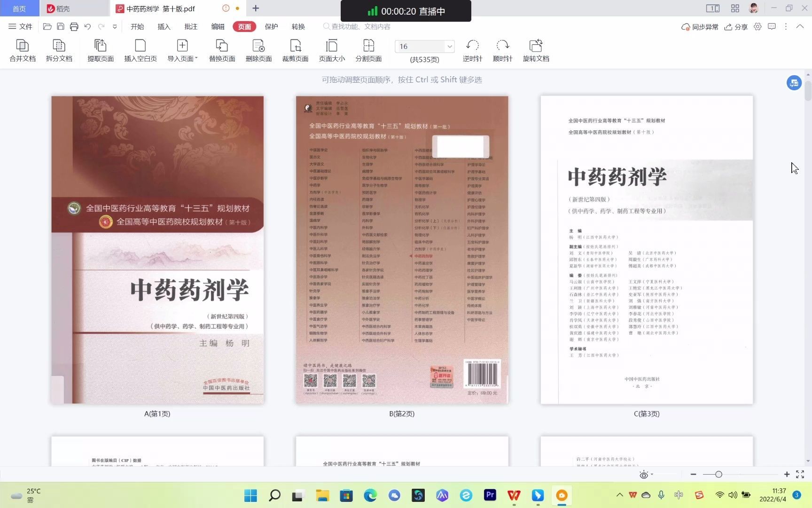The image size is (812, 508).
Task: Switch to the 插入 tab
Action: click(164, 27)
